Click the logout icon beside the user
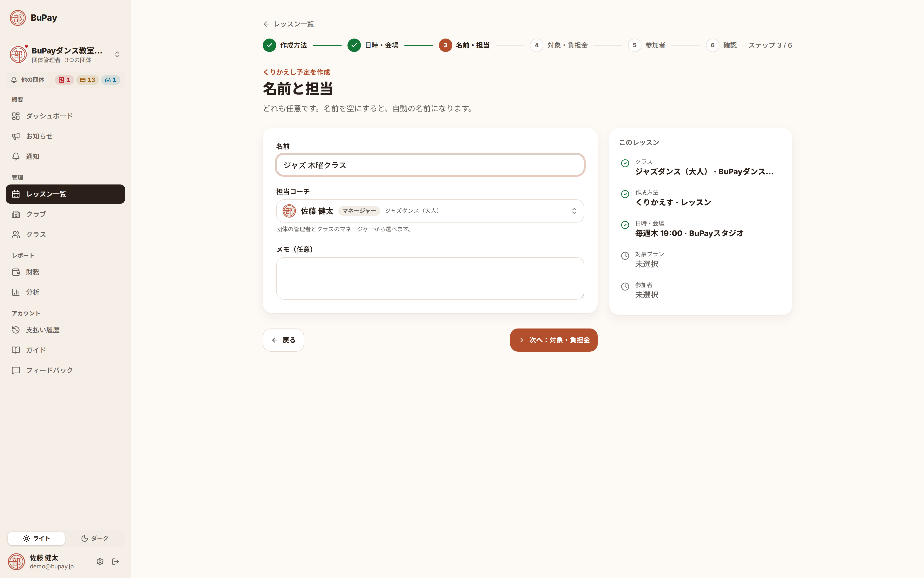Image resolution: width=924 pixels, height=578 pixels. click(x=116, y=562)
